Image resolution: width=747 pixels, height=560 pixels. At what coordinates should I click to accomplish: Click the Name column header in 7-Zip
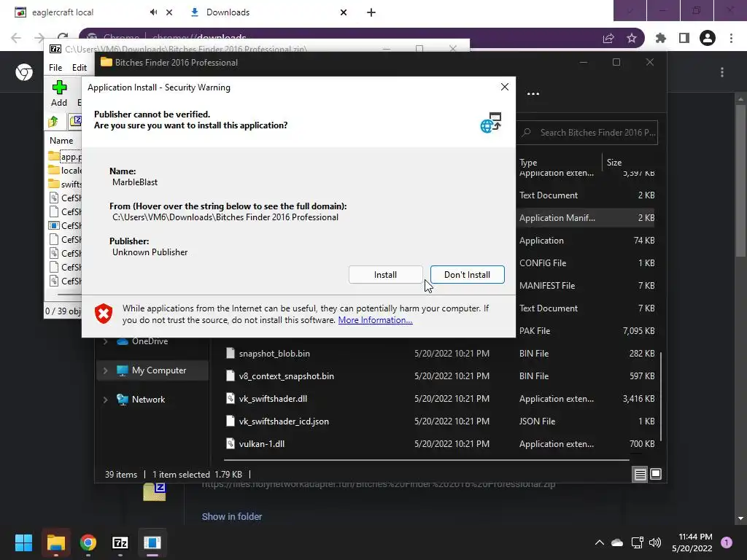(x=61, y=141)
